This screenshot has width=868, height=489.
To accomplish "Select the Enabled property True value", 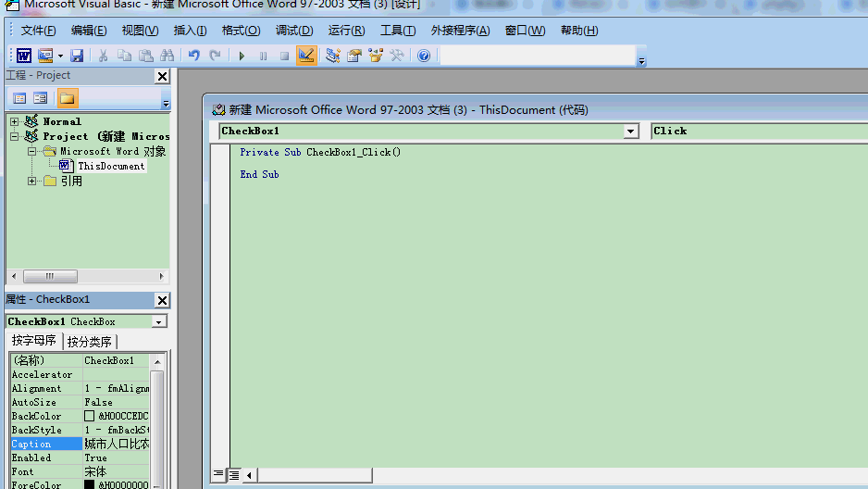I will [117, 458].
